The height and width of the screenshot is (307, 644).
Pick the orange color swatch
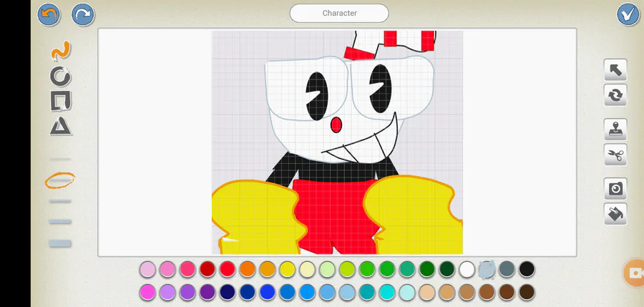(248, 270)
